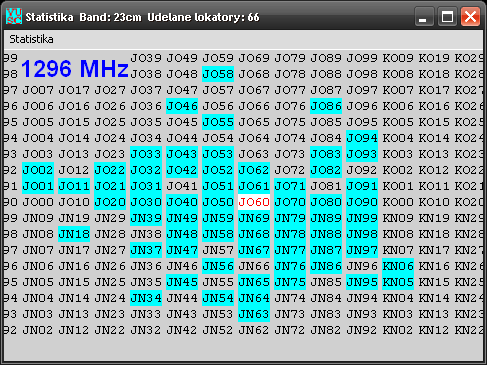
Task: Click the highlighted JN34 locator cell
Action: tap(146, 298)
